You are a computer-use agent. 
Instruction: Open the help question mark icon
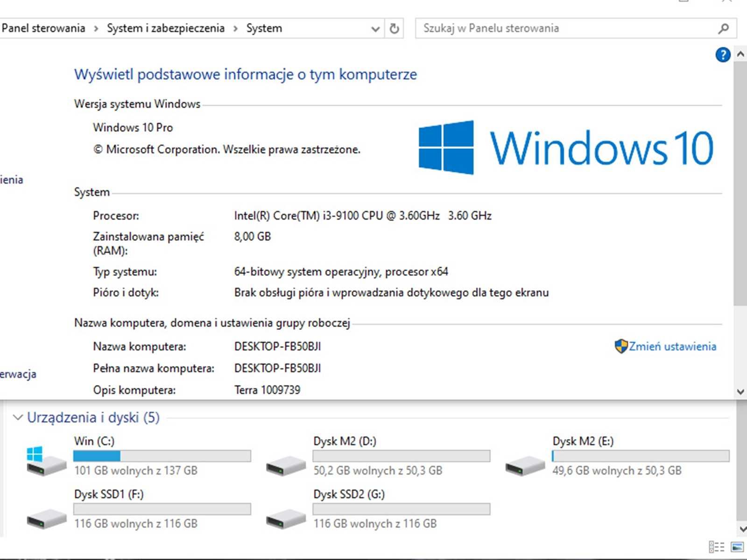click(723, 55)
